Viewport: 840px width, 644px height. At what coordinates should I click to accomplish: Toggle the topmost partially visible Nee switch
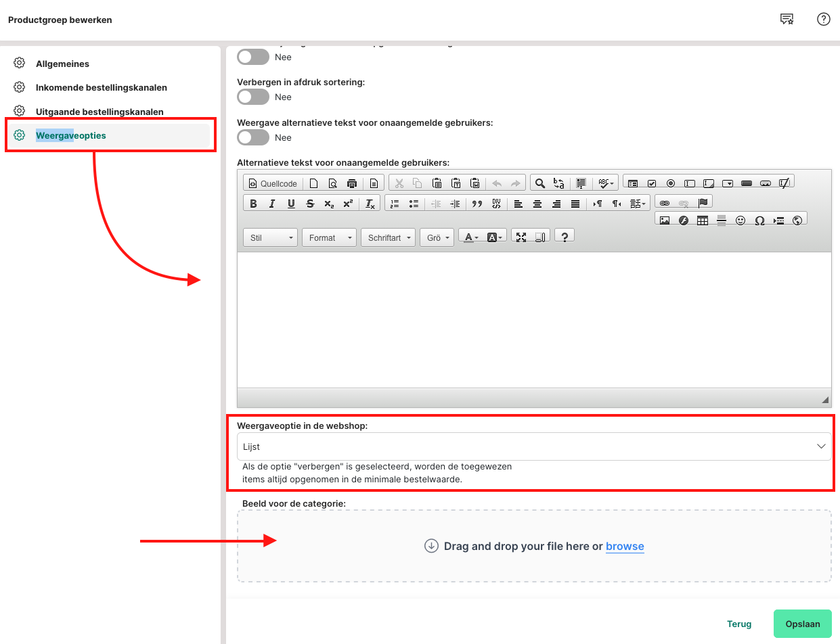click(253, 57)
